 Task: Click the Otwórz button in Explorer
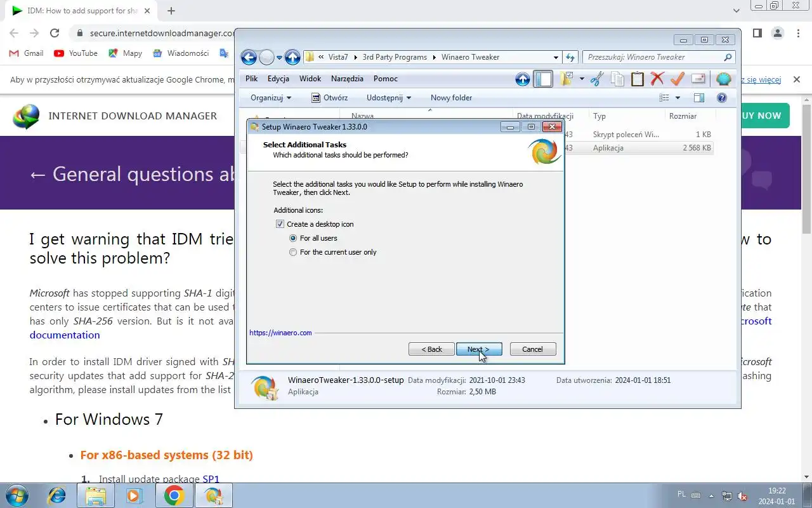(x=329, y=98)
